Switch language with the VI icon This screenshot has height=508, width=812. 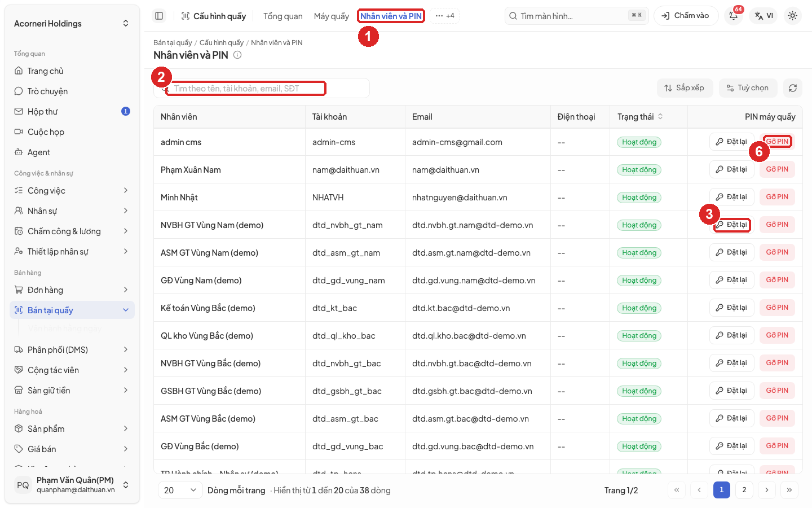coord(764,16)
